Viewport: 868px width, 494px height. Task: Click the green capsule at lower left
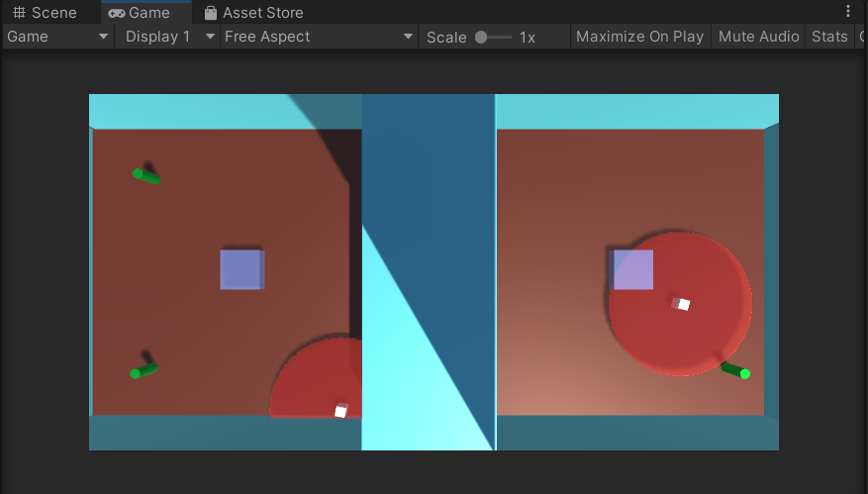point(144,371)
